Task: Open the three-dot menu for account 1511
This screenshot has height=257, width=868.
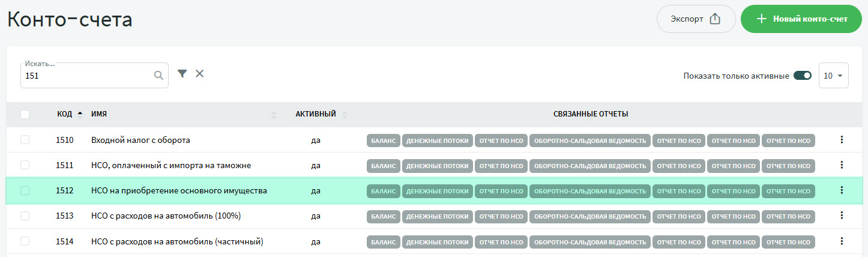Action: [x=841, y=165]
